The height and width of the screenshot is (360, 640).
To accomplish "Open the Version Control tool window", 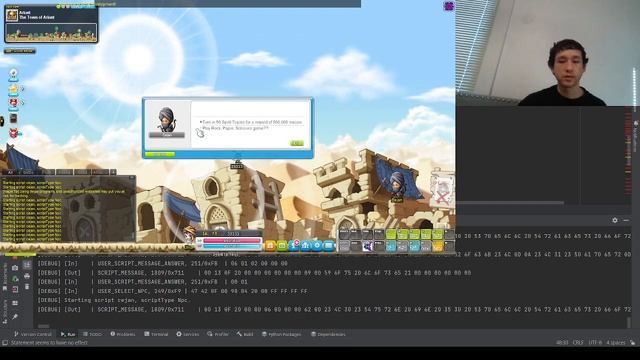I will pyautogui.click(x=33, y=334).
